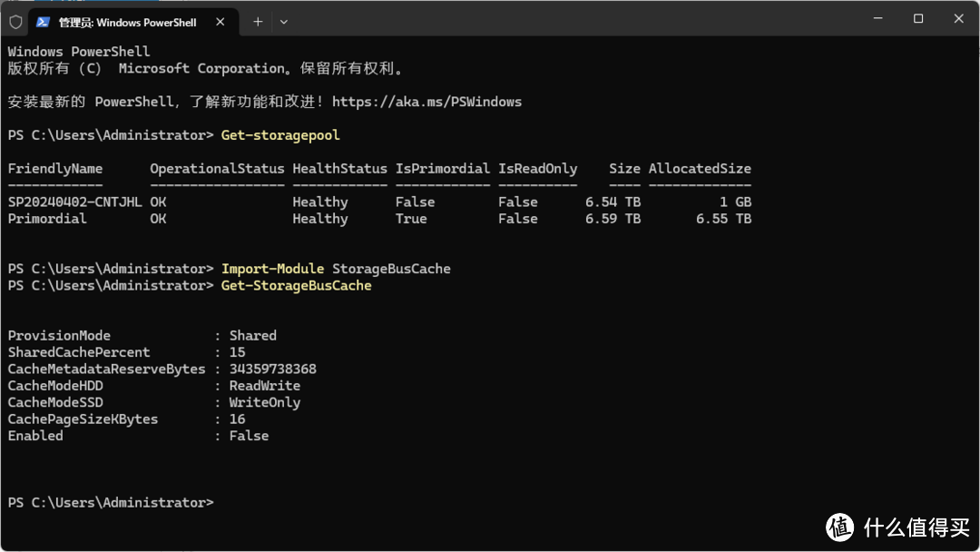Click the WriteOnly cache mode value
Screen dimensions: 980x552
[x=264, y=402]
